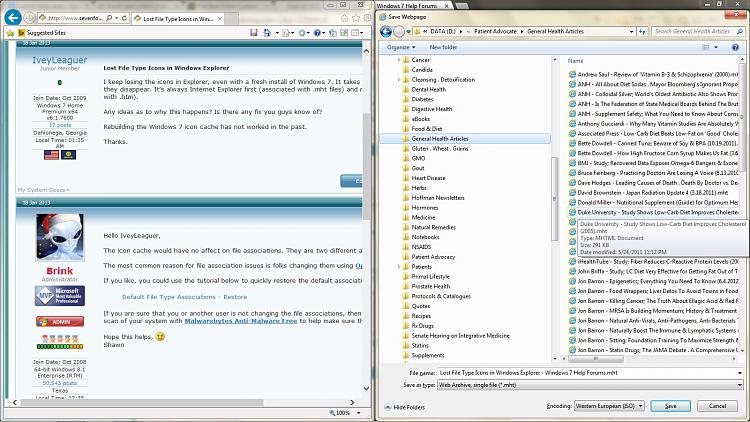Go back in Save Webpage dialog

click(x=386, y=32)
